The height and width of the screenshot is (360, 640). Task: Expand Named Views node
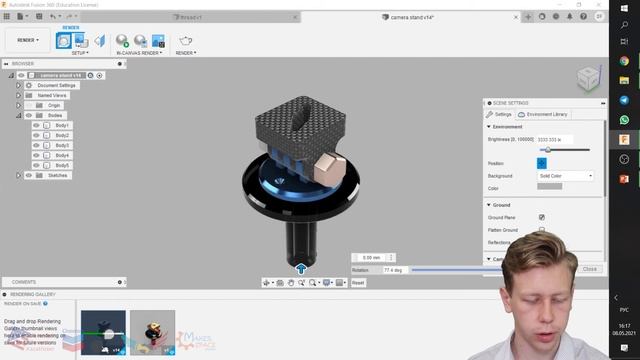[x=18, y=96]
